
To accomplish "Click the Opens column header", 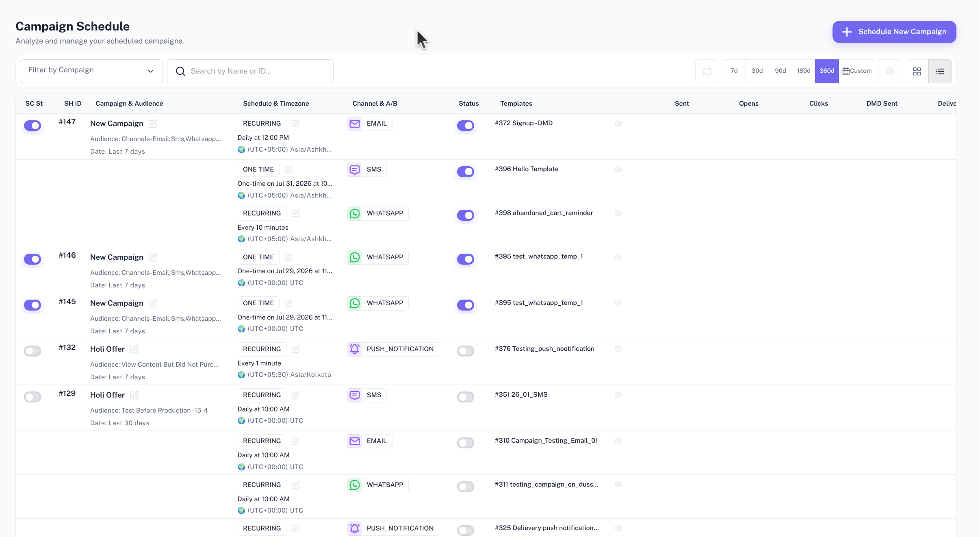I will pyautogui.click(x=748, y=104).
